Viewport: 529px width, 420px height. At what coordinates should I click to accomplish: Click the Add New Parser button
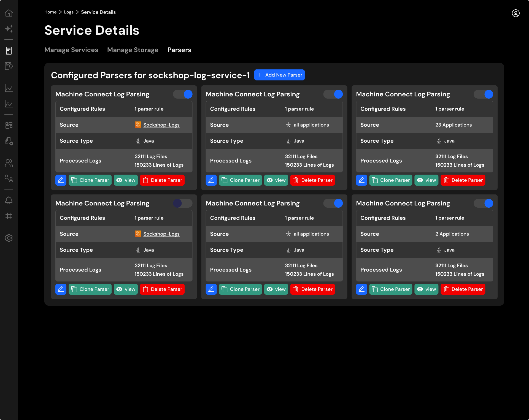tap(279, 75)
